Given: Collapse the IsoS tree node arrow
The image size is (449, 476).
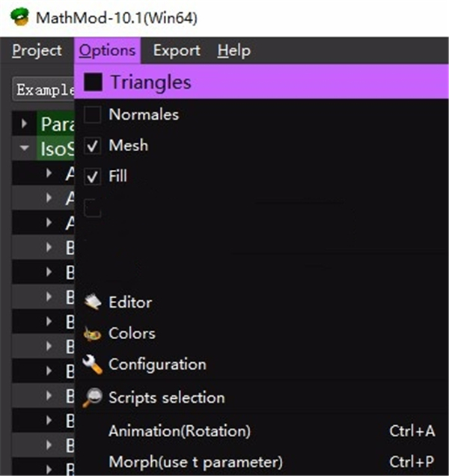Looking at the screenshot, I should (25, 148).
